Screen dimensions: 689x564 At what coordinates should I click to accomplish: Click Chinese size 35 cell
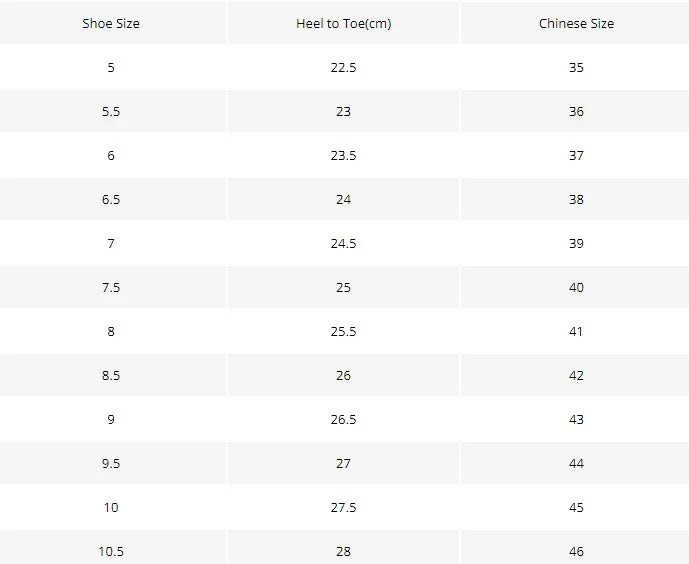[576, 67]
